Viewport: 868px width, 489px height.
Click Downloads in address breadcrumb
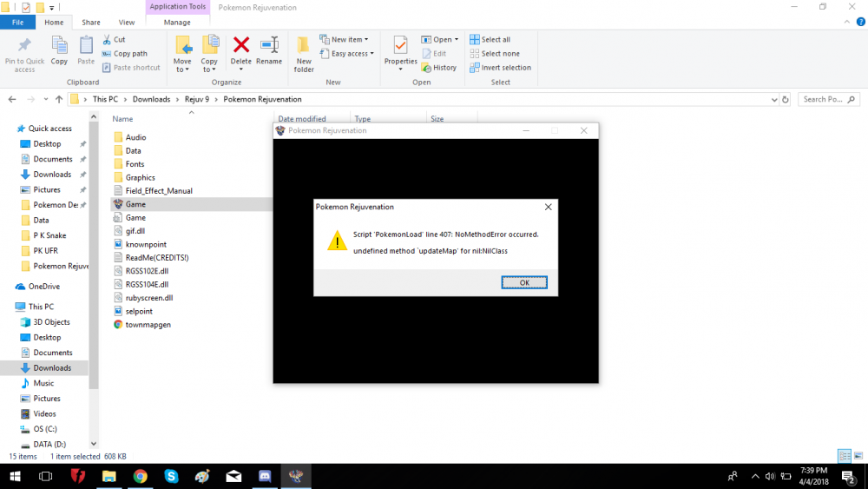[x=151, y=99]
